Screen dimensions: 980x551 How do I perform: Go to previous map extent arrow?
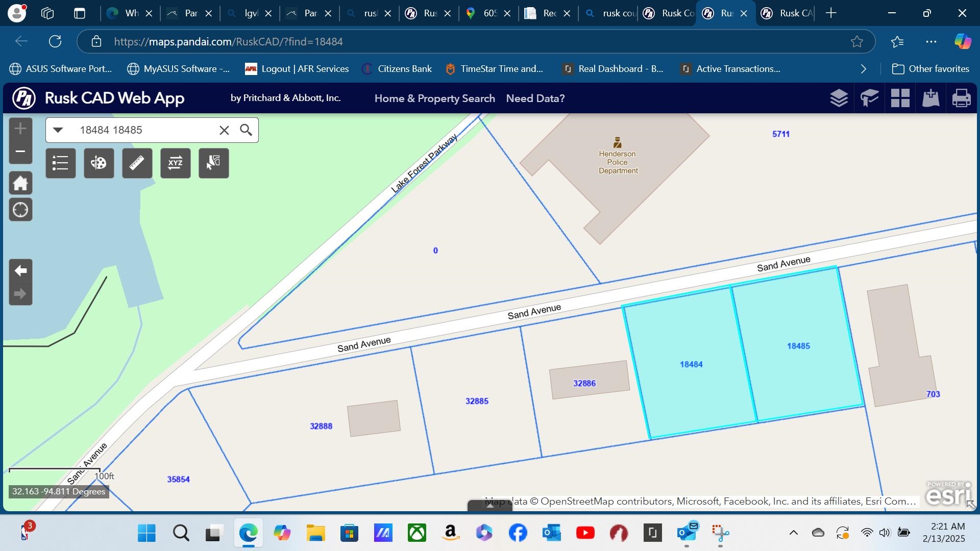[20, 270]
